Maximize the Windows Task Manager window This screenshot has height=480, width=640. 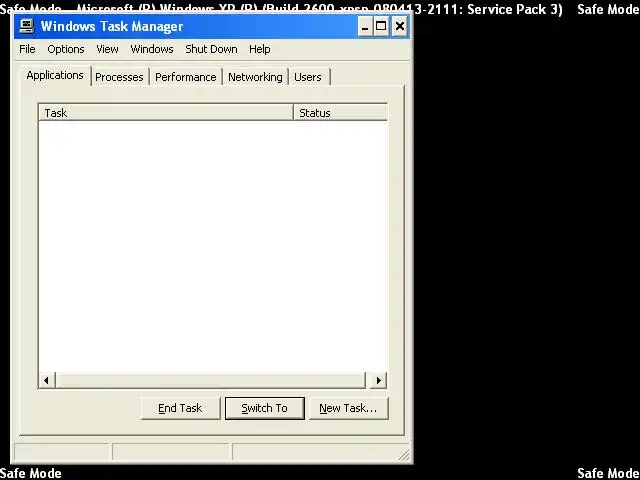381,27
